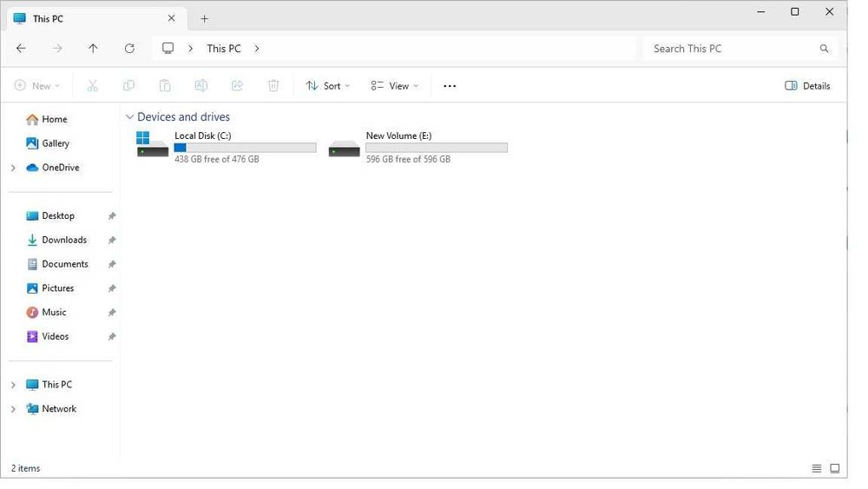The height and width of the screenshot is (489, 868).
Task: Click the New Volume (E:) label
Action: click(398, 135)
